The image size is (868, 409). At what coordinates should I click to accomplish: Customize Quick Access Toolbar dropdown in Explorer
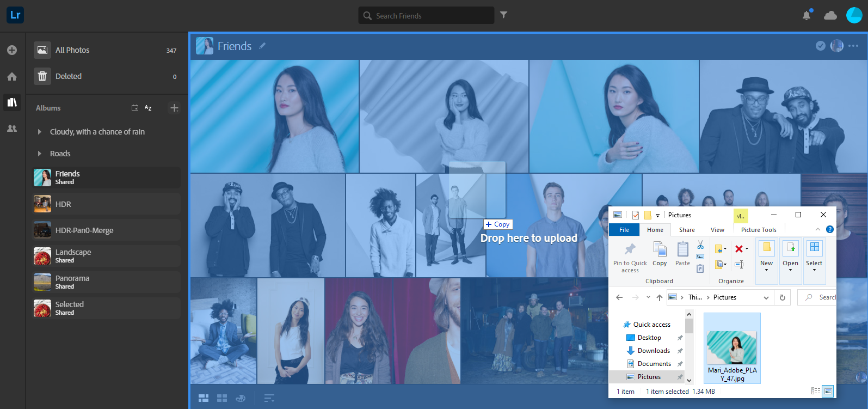coord(657,215)
